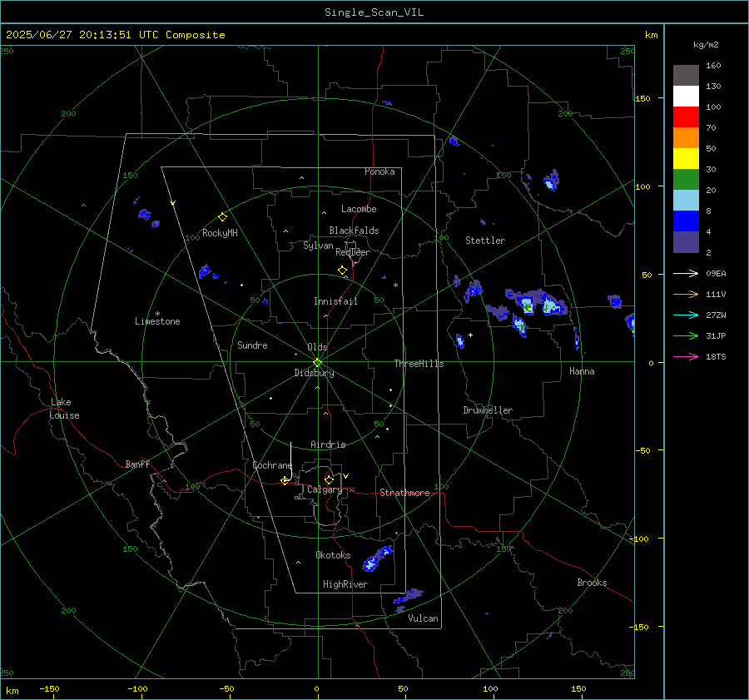Click the gray 130-160 kg/m2 color swatch
Image resolution: width=749 pixels, height=700 pixels.
(686, 76)
